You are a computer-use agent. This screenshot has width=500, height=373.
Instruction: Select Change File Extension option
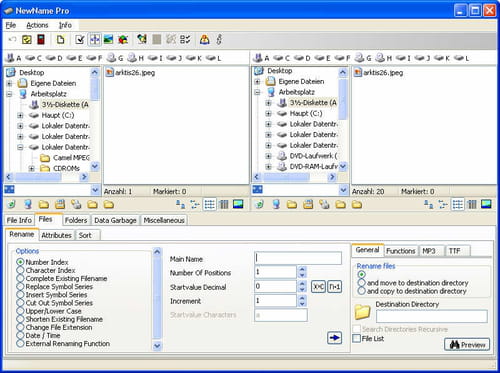click(x=54, y=327)
